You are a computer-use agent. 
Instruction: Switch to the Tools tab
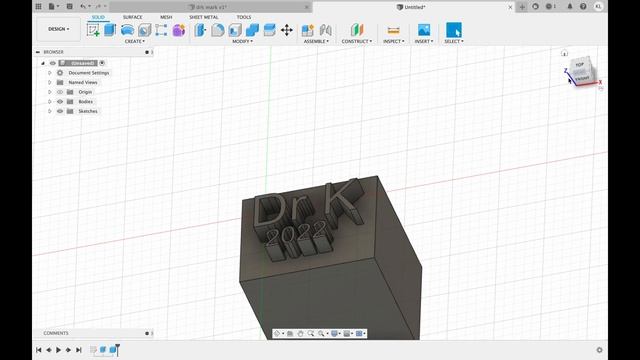pyautogui.click(x=244, y=17)
